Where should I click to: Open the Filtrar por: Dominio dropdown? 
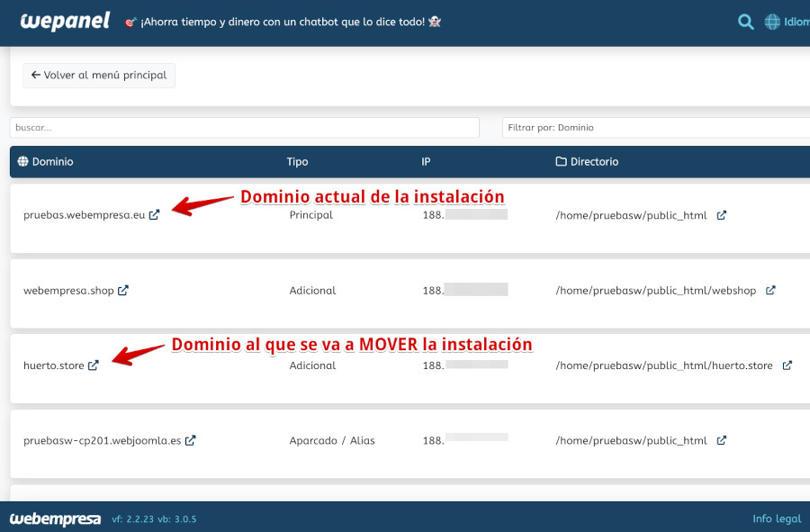click(656, 128)
